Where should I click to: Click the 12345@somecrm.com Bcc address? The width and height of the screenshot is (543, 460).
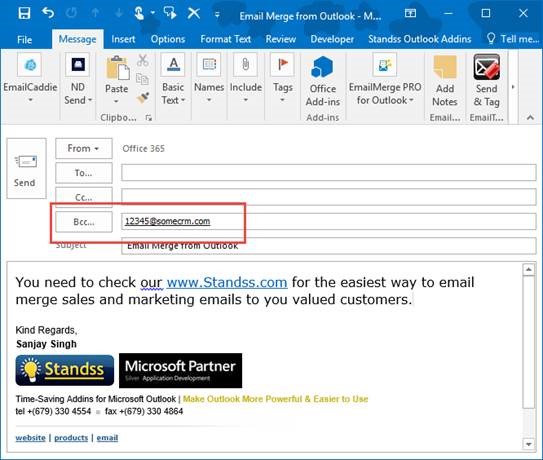tap(168, 221)
